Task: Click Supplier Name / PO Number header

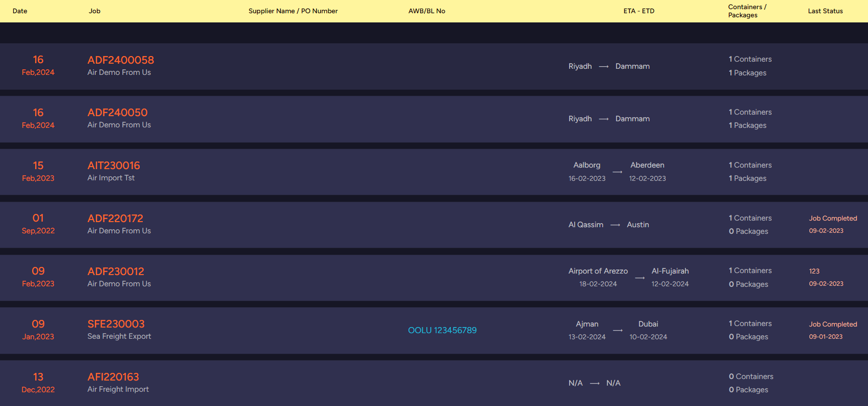Action: [x=293, y=11]
